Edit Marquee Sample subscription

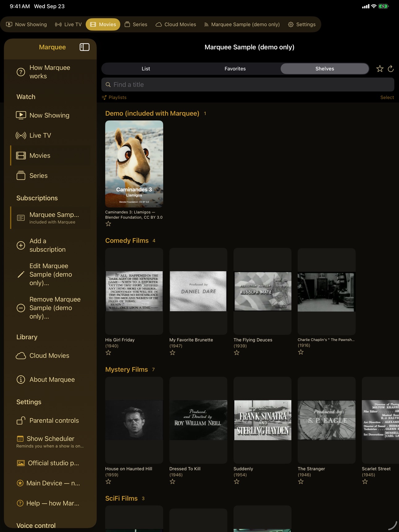tap(49, 274)
